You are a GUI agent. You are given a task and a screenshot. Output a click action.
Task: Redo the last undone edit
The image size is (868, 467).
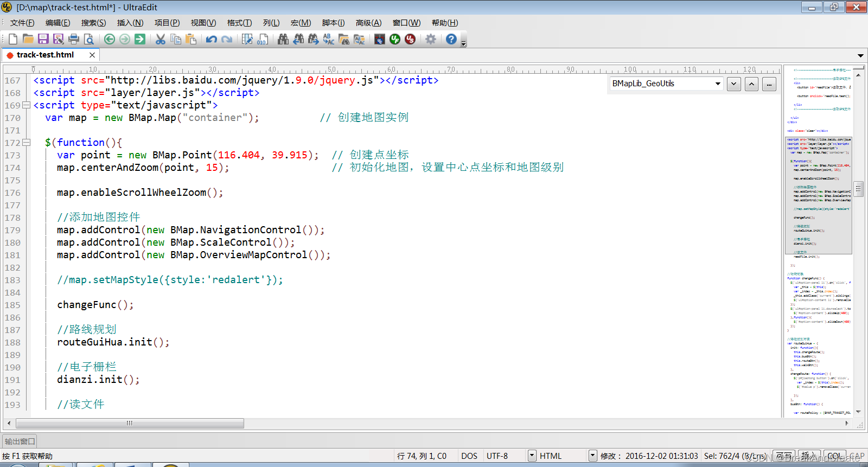227,39
